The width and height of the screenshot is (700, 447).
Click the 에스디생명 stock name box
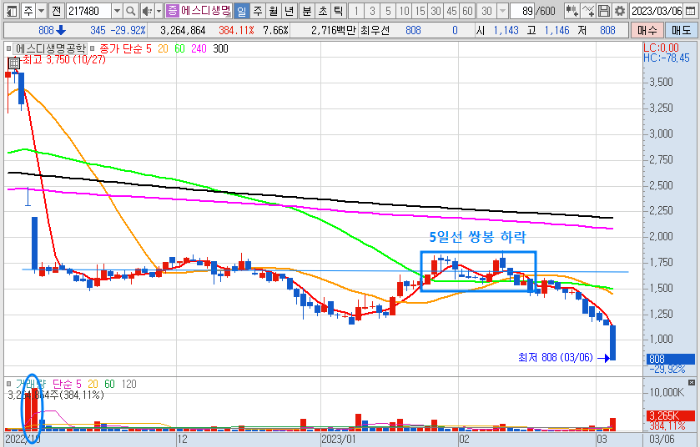[206, 10]
